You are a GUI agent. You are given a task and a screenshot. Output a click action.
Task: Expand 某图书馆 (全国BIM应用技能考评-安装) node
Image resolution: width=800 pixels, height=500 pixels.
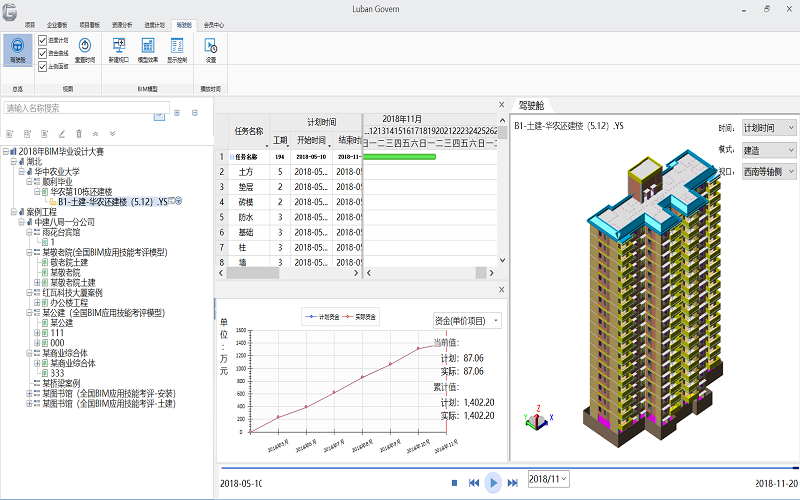click(29, 393)
